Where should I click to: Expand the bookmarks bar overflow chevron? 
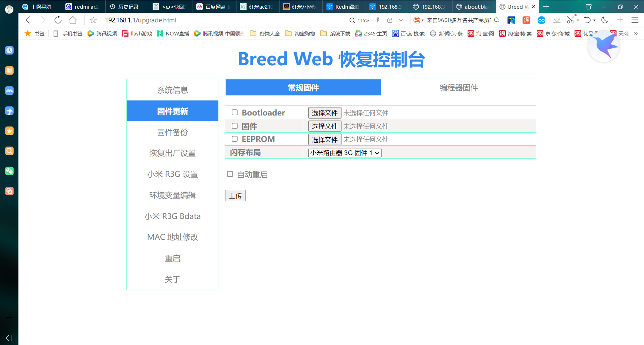point(636,34)
